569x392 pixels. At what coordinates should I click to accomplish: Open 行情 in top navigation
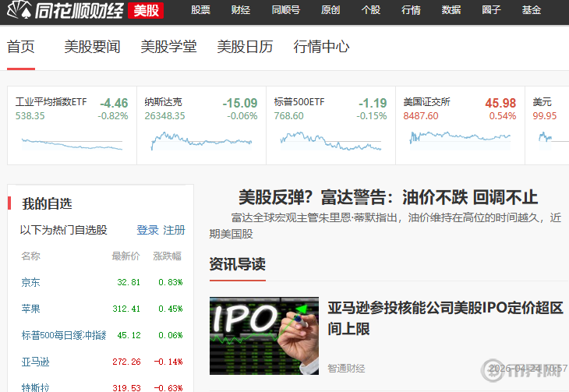tap(411, 10)
